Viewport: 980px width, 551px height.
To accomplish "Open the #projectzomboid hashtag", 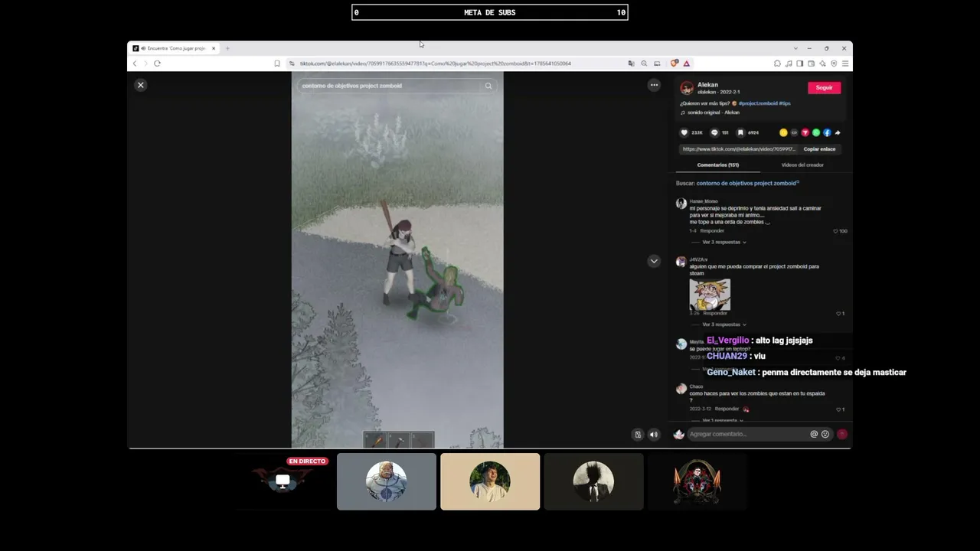I will (x=758, y=103).
